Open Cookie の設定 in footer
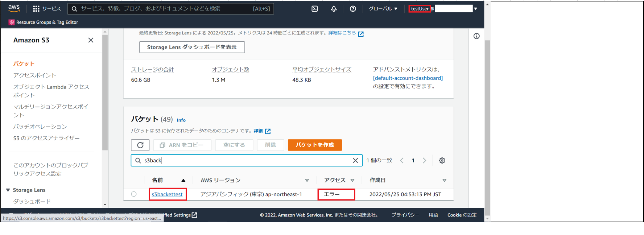Viewport: 644px width, 235px height. click(462, 215)
